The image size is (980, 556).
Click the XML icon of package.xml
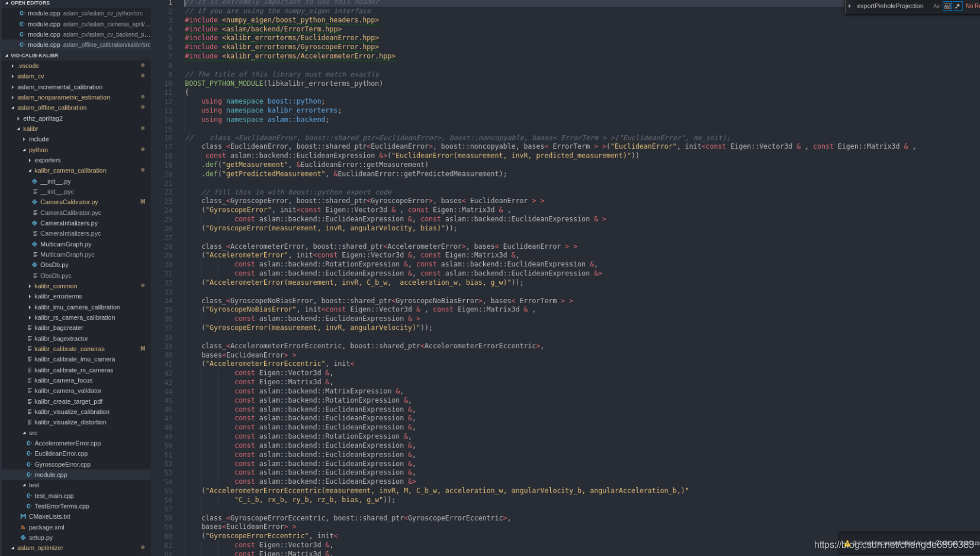point(23,527)
